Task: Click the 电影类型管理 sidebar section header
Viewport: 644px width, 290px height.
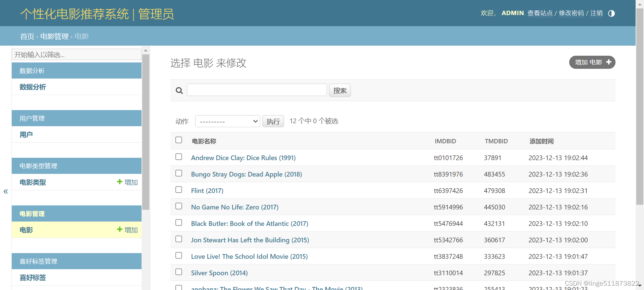Action: (x=38, y=166)
